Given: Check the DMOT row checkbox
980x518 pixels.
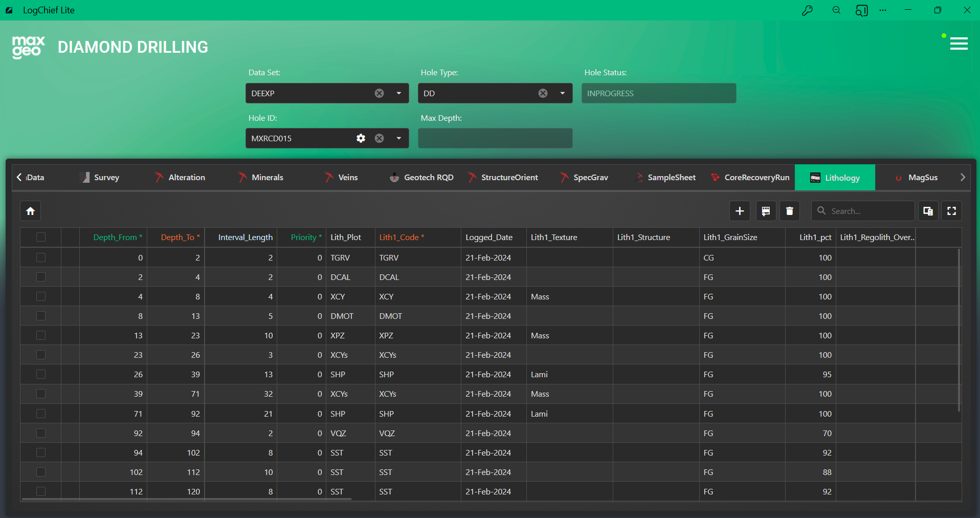Looking at the screenshot, I should (41, 316).
